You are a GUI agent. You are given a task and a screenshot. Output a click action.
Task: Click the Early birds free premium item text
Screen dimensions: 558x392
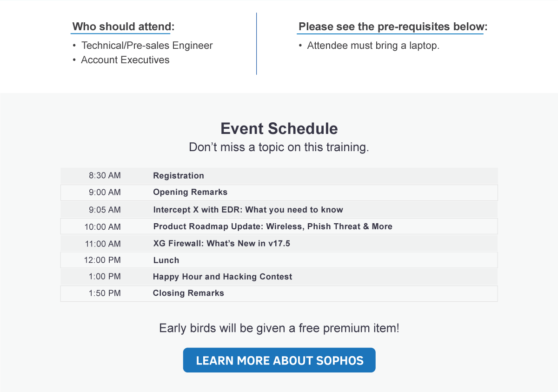[x=279, y=328]
